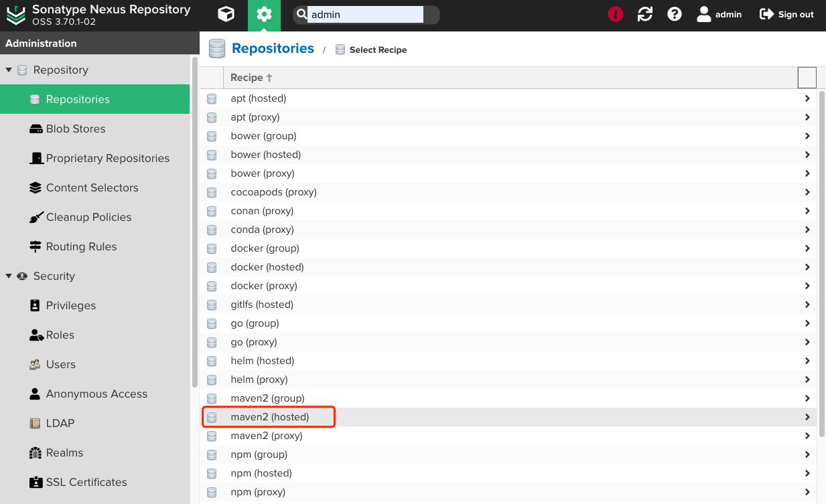Collapse the Security tree section
This screenshot has width=826, height=504.
(x=9, y=276)
